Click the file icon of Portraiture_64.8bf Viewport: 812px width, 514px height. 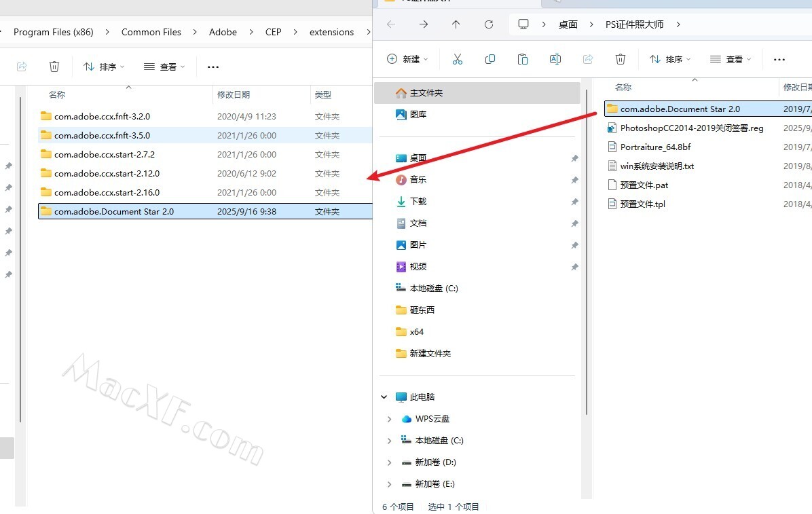pos(612,147)
